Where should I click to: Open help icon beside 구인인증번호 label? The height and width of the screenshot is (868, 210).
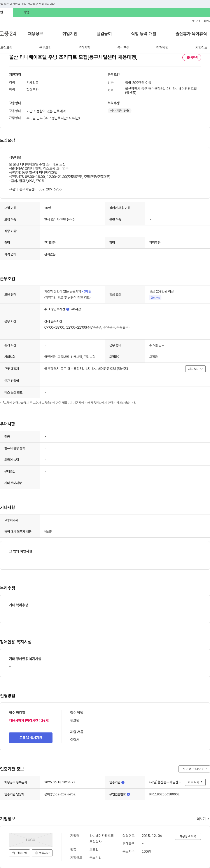tap(128, 794)
